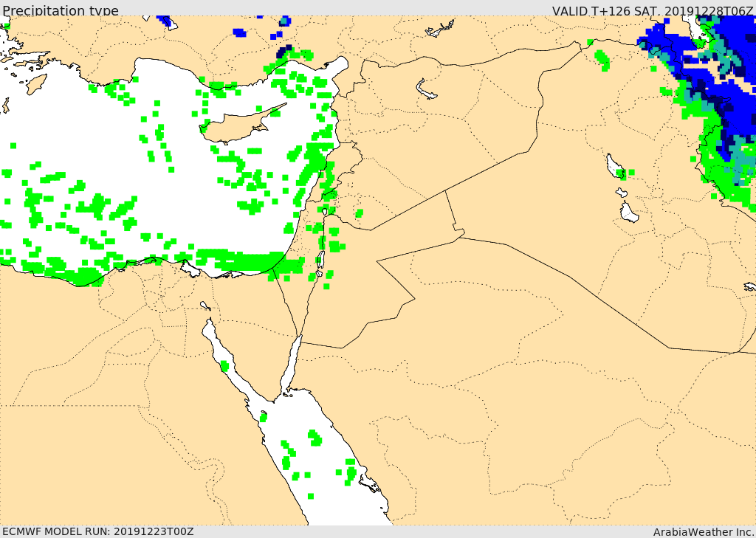Screen dimensions: 756x538
Task: Click the "VALID T+126 SAT. 20191228T06Z" label
Action: [x=653, y=10]
